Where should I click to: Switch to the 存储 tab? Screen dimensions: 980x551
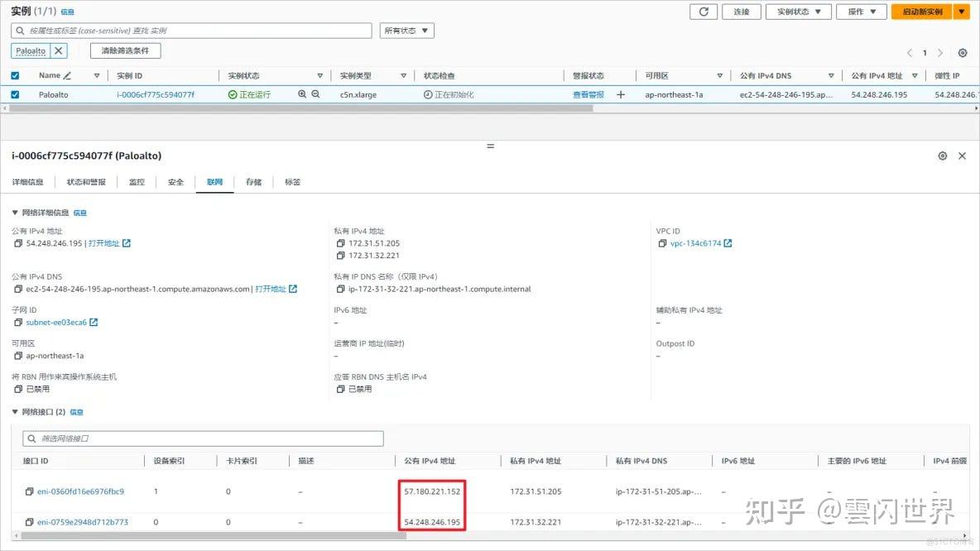point(253,181)
